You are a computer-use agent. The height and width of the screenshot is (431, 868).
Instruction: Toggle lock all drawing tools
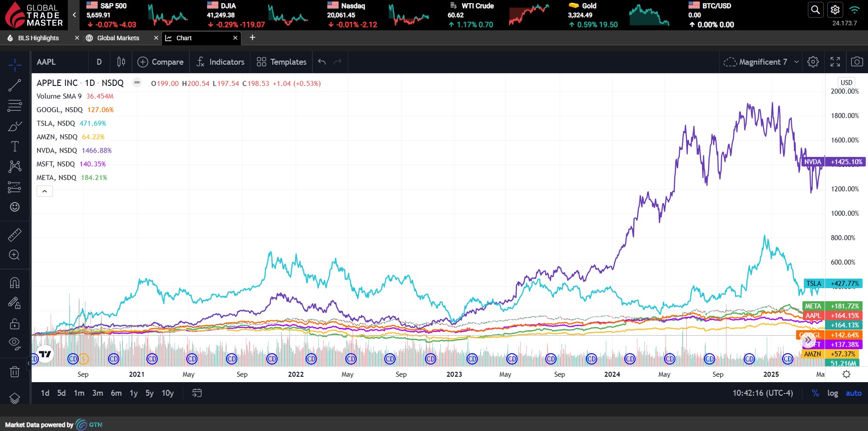(x=14, y=324)
